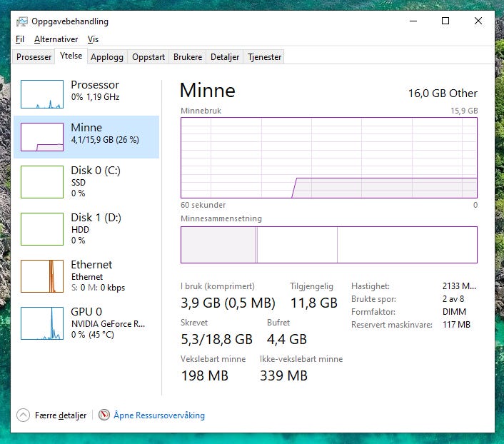Image resolution: width=504 pixels, height=444 pixels.
Task: Switch to the Detaljer tab
Action: click(225, 57)
